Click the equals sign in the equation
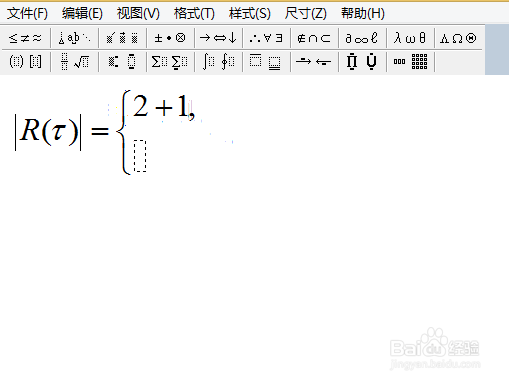The image size is (509, 382). [x=100, y=131]
